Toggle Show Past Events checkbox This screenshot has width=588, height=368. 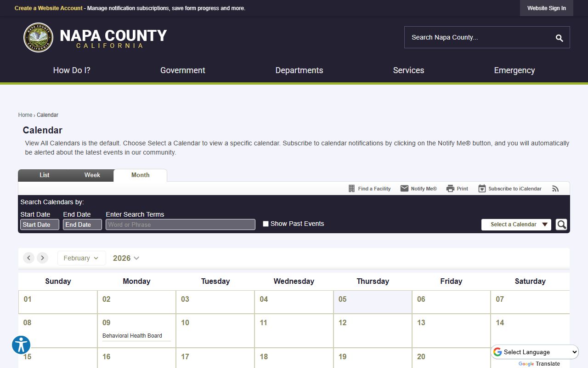tap(266, 224)
